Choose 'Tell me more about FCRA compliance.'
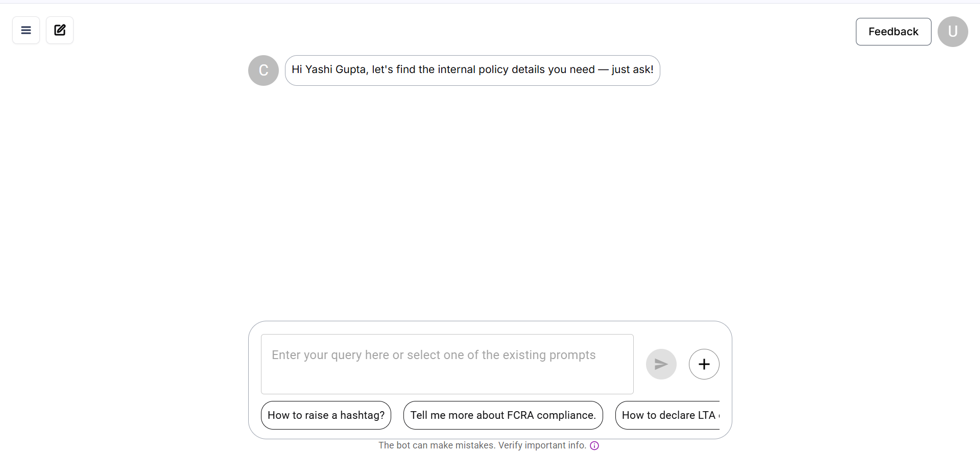980x451 pixels. click(503, 415)
